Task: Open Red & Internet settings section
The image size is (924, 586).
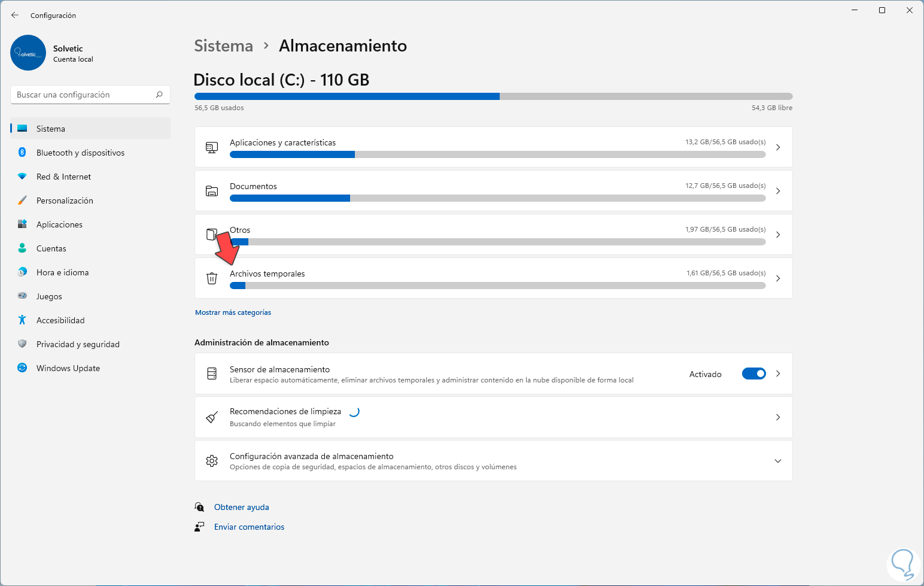Action: (63, 177)
